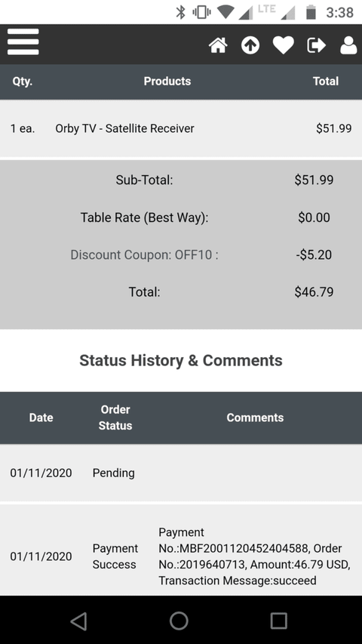Tap Discount Coupon: OFF10 line
This screenshot has width=362, height=644.
pyautogui.click(x=145, y=254)
